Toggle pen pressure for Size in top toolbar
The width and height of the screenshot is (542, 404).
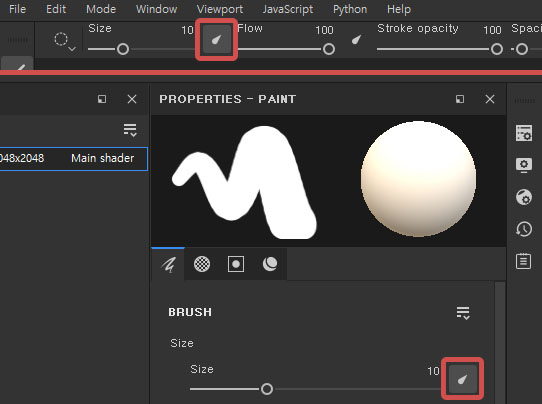[216, 40]
